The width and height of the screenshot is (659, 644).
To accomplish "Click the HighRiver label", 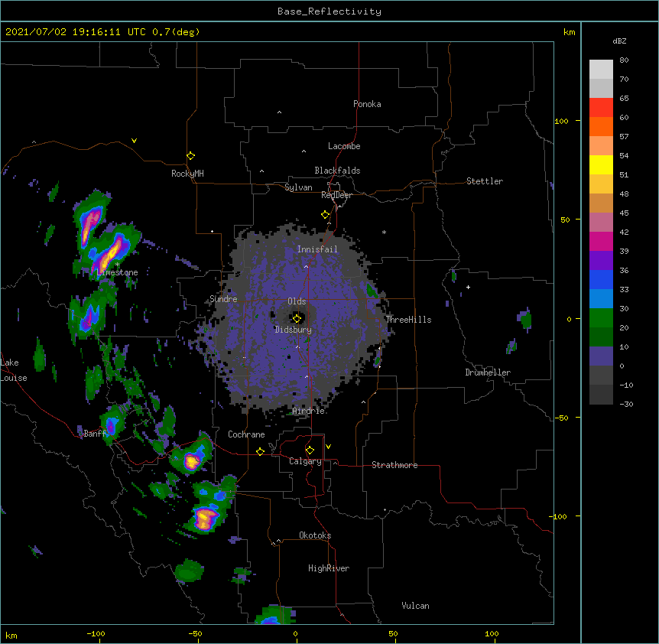I will click(x=329, y=568).
